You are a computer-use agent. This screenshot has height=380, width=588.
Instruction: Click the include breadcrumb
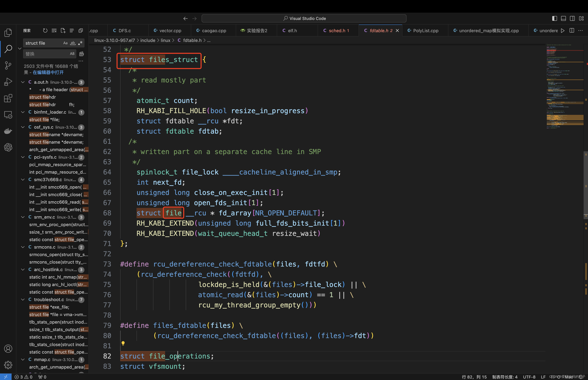click(148, 40)
